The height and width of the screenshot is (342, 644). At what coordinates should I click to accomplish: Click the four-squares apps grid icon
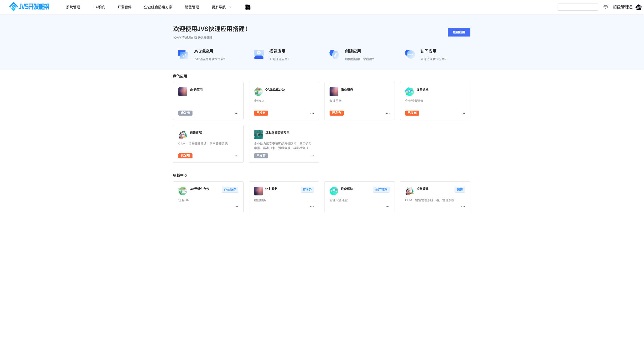tap(248, 7)
